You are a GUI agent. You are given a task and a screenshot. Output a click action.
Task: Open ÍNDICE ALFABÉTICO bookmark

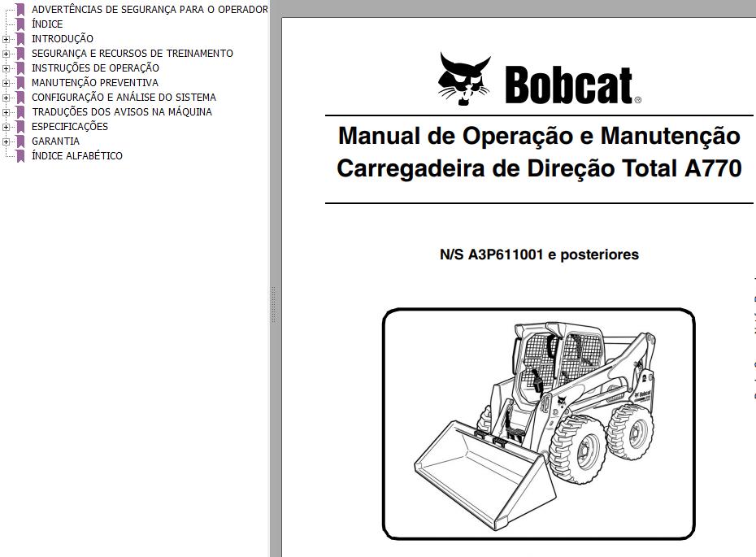(77, 156)
